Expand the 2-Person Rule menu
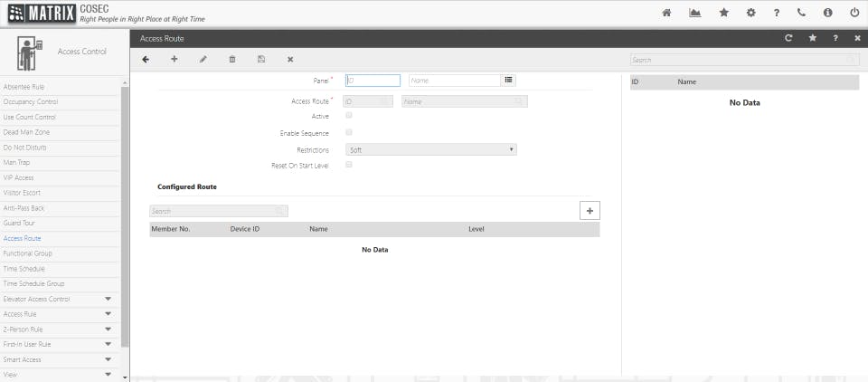This screenshot has height=382, width=868. click(x=108, y=329)
